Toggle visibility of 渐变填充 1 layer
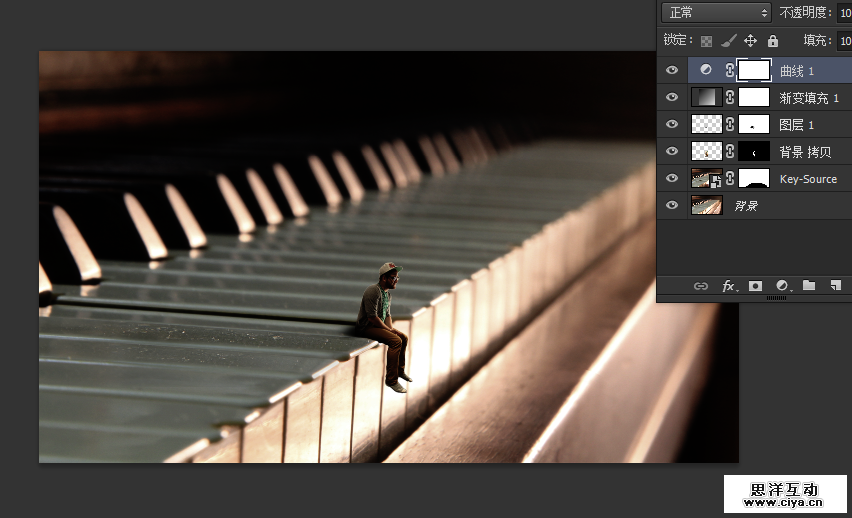Viewport: 852px width, 518px height. (672, 97)
